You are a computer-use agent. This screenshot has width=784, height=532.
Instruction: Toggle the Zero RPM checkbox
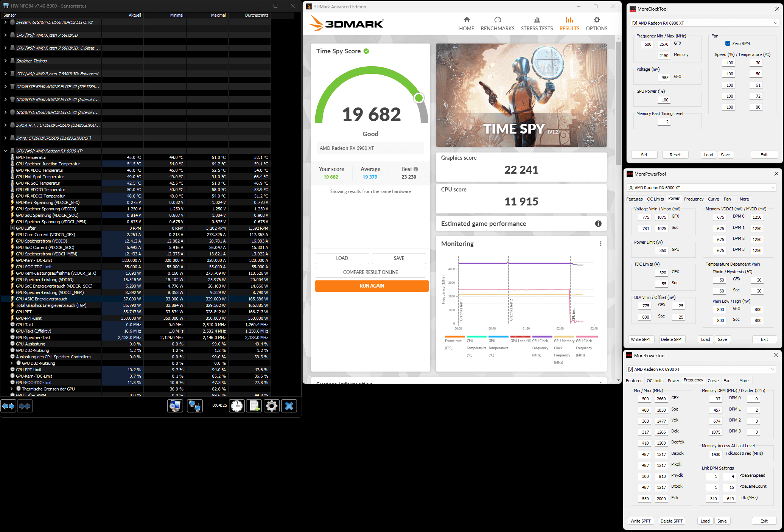[x=728, y=44]
